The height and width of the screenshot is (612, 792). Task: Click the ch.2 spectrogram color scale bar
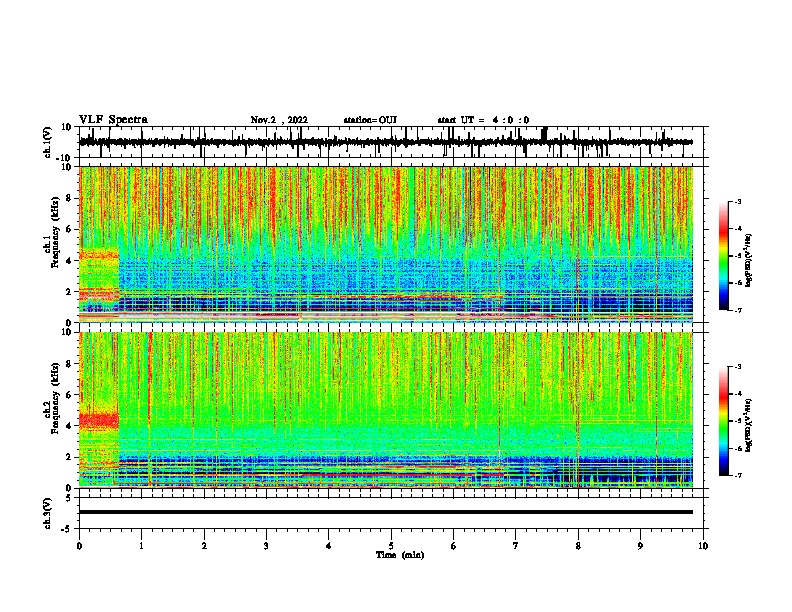(723, 421)
